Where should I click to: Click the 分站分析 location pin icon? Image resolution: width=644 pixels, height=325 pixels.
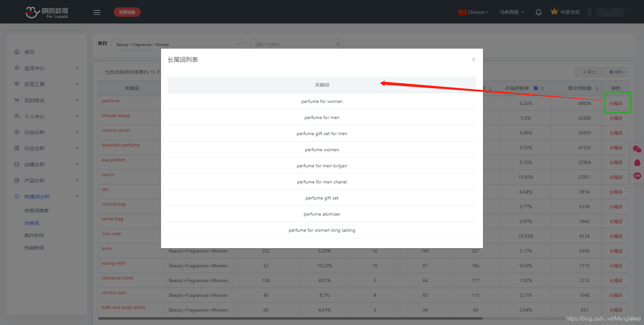(x=17, y=132)
